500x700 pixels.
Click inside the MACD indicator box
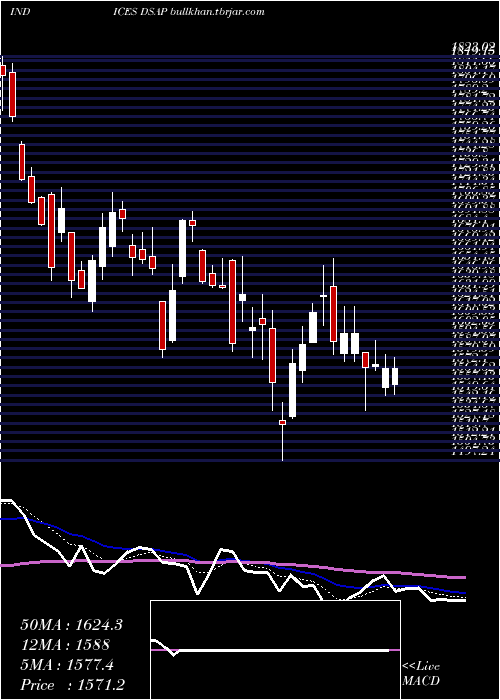coord(275,650)
